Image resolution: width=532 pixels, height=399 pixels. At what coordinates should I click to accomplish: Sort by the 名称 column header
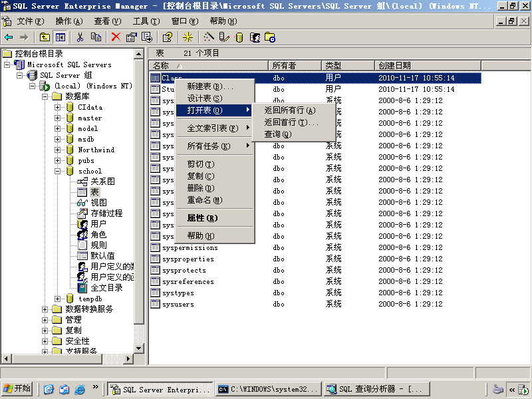[209, 65]
